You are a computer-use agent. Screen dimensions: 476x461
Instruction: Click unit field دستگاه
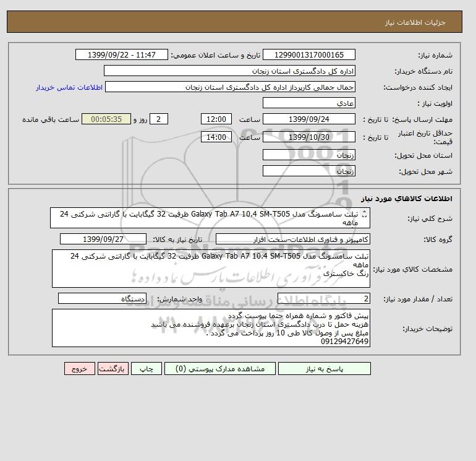click(x=102, y=299)
